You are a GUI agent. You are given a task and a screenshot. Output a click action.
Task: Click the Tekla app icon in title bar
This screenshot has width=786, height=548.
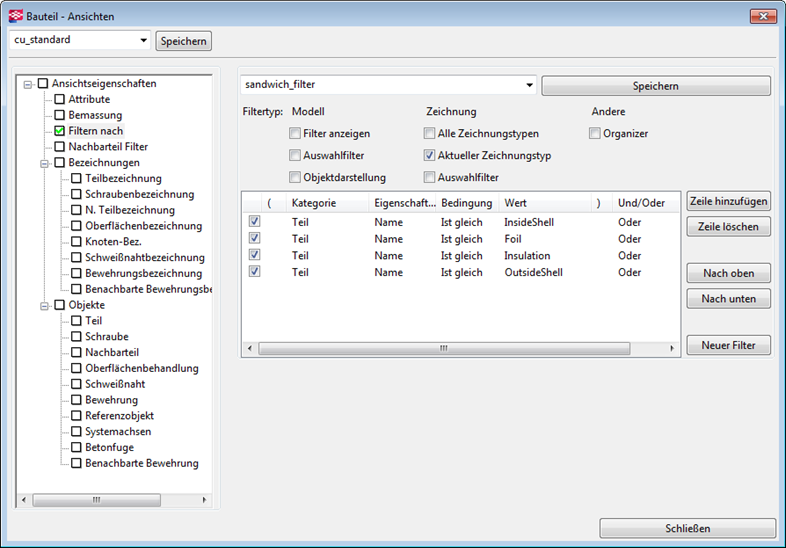point(15,16)
